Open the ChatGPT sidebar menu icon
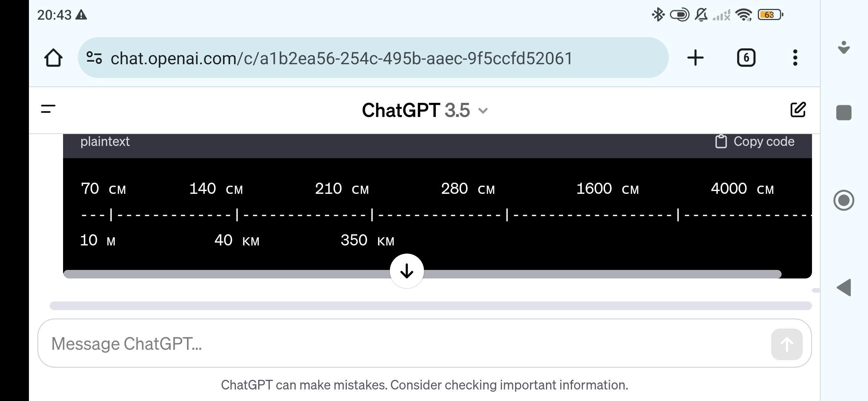 point(48,109)
